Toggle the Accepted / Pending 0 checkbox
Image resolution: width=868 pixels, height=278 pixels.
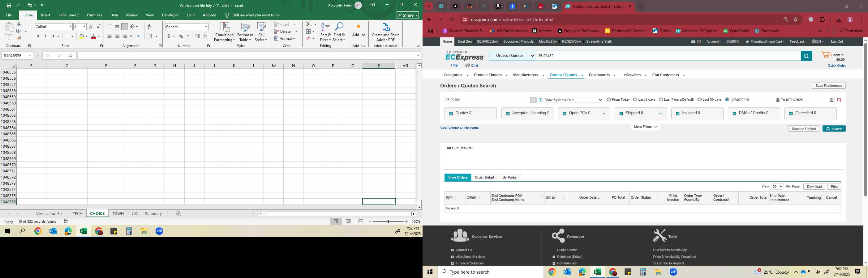pos(508,114)
